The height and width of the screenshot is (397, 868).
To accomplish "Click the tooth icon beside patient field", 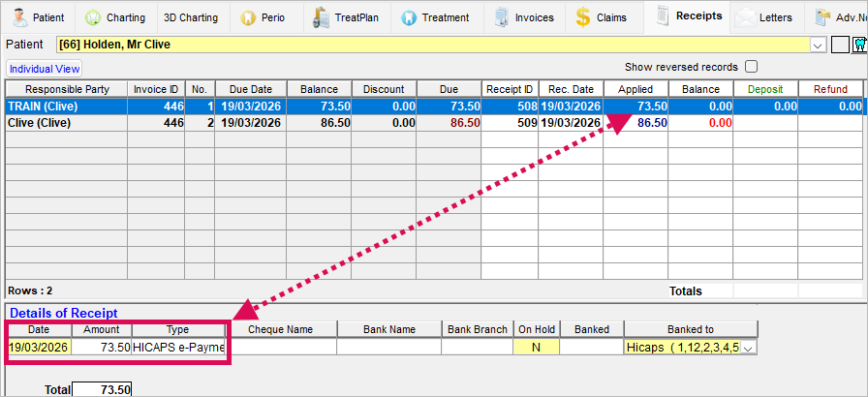I will [x=858, y=44].
